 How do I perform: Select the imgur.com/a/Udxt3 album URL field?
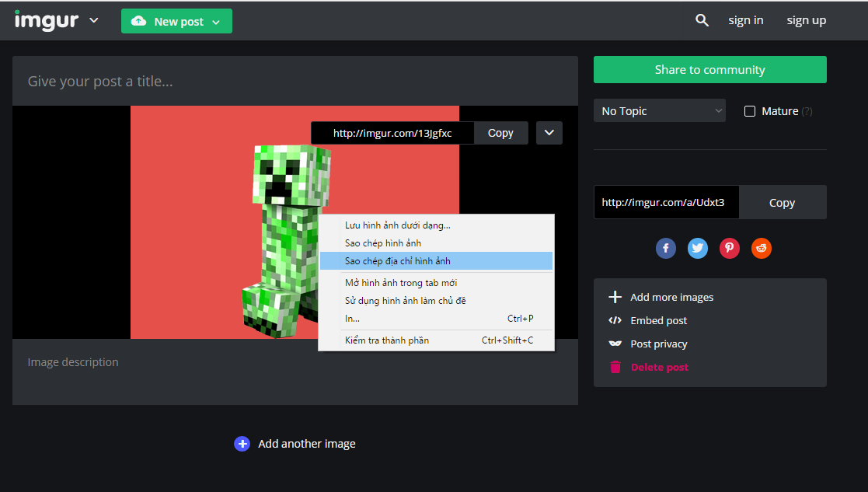pyautogui.click(x=667, y=202)
